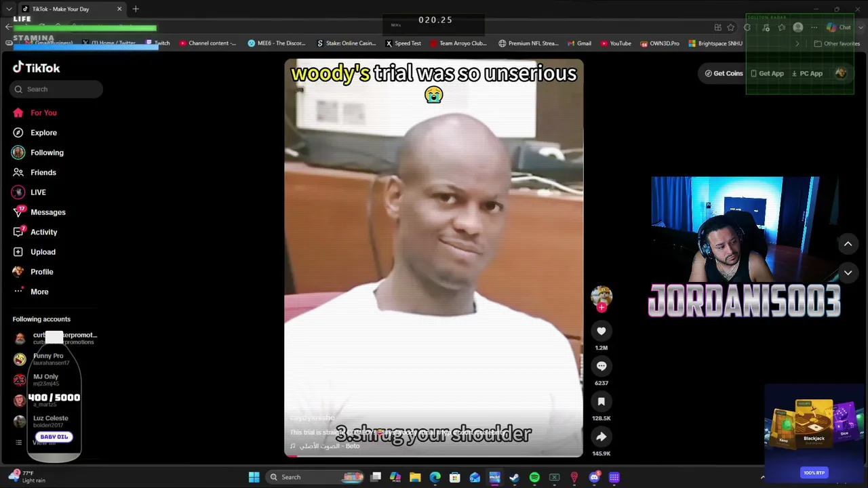868x488 pixels.
Task: Click the Get Coins button
Action: pos(724,73)
